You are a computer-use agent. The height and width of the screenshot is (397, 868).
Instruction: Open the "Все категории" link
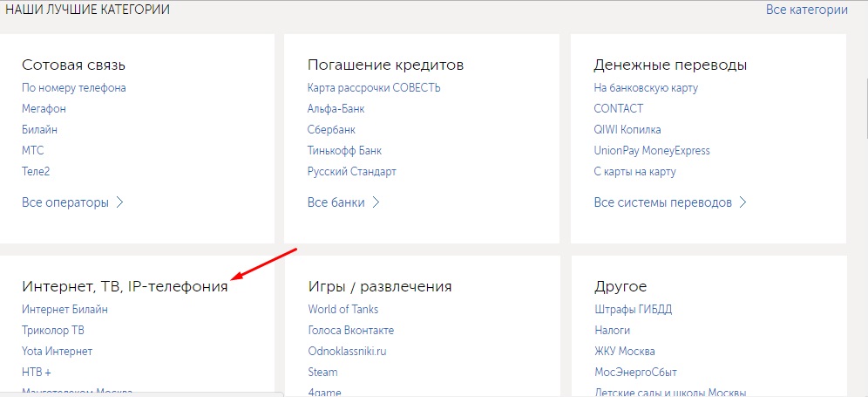pyautogui.click(x=806, y=10)
